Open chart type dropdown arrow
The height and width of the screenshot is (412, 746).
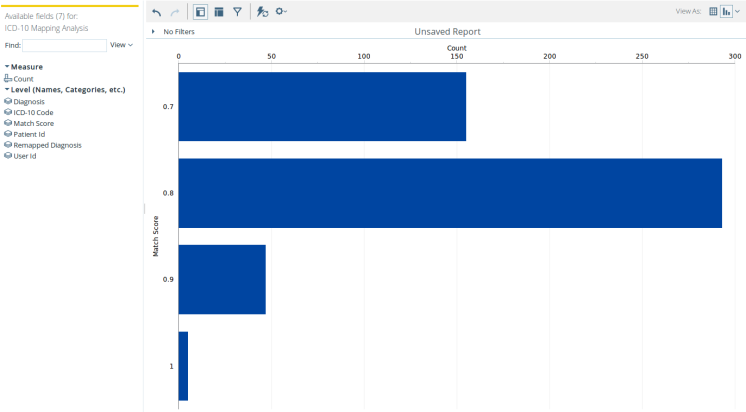click(738, 12)
